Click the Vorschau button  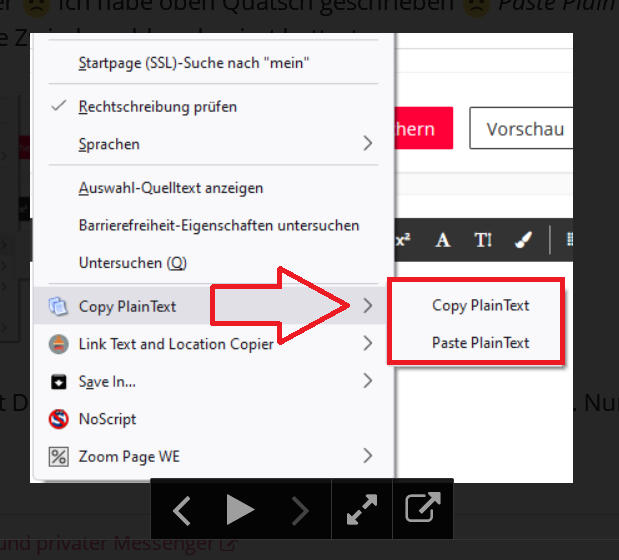tap(521, 128)
